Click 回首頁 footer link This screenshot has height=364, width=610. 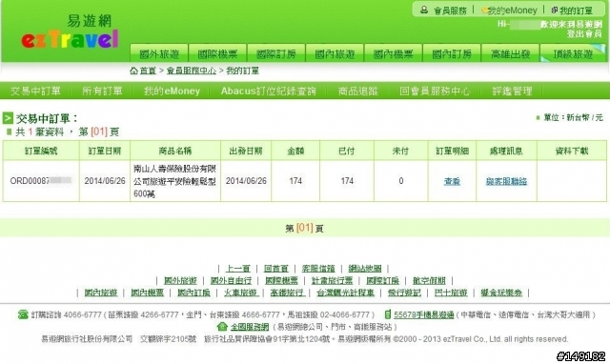276,269
